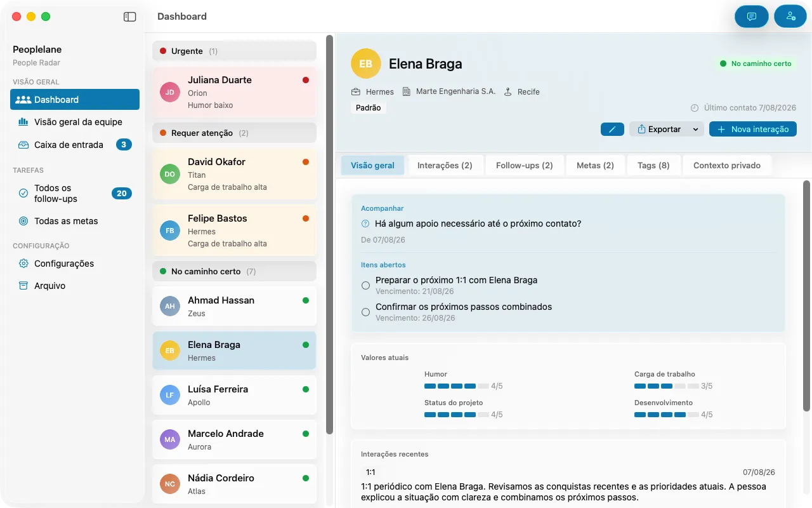The image size is (812, 508).
Task: Click the Carga de trabalho rating bar
Action: click(667, 385)
